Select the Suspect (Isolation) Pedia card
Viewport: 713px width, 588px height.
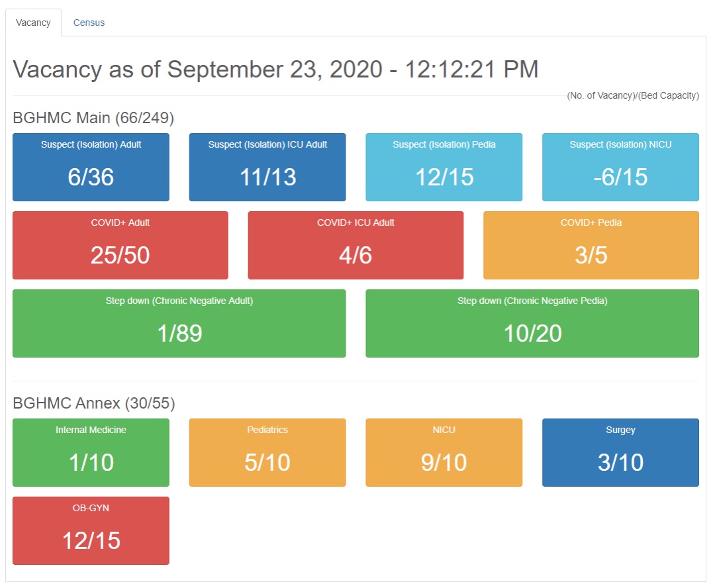click(x=444, y=167)
